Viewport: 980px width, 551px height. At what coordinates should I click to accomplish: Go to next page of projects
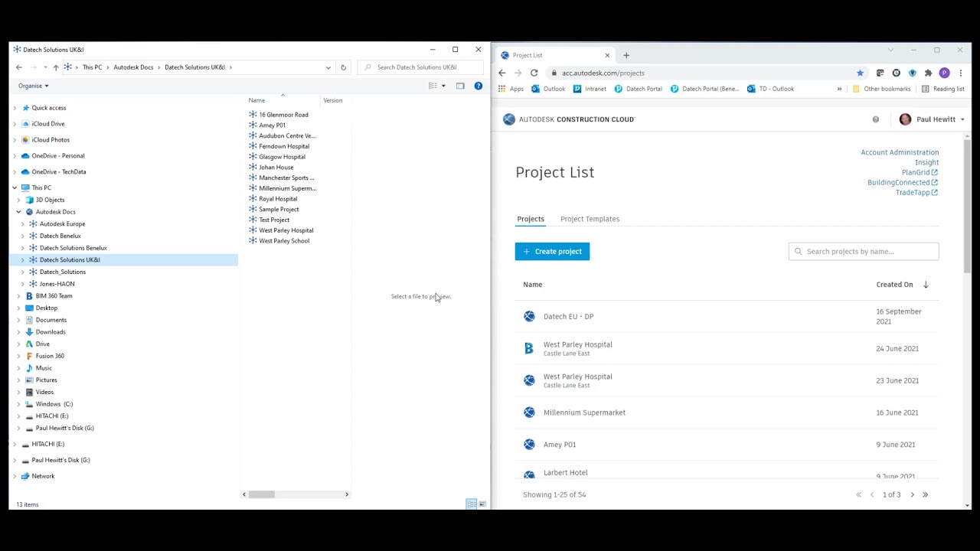click(912, 495)
